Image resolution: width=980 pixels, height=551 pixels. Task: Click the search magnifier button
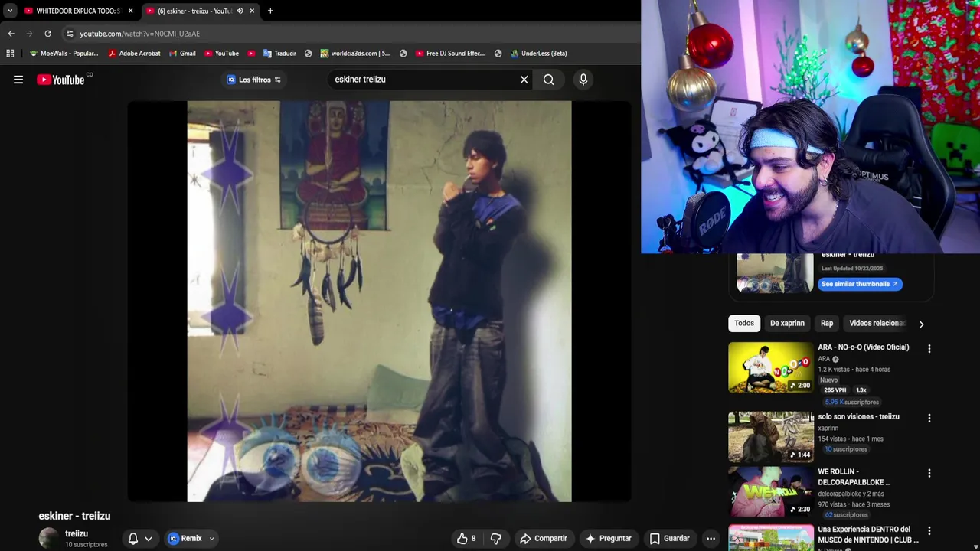coord(549,80)
